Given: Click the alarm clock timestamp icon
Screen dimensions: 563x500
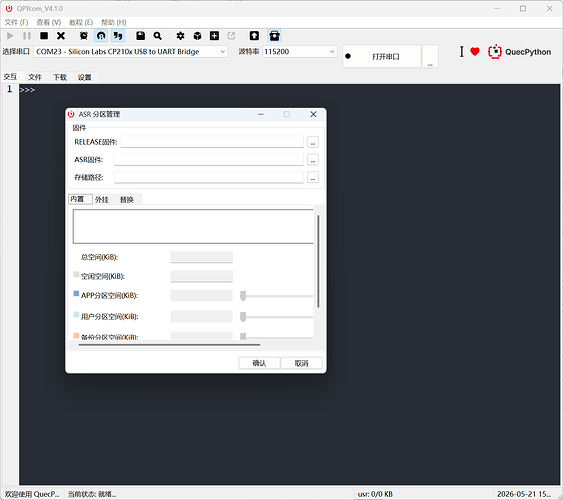Looking at the screenshot, I should coord(84,36).
